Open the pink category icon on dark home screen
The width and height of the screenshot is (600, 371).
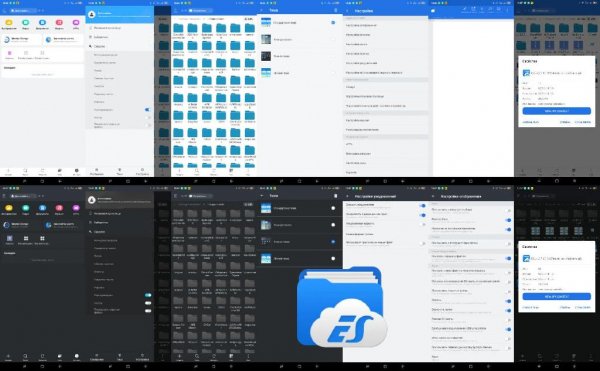(59, 208)
